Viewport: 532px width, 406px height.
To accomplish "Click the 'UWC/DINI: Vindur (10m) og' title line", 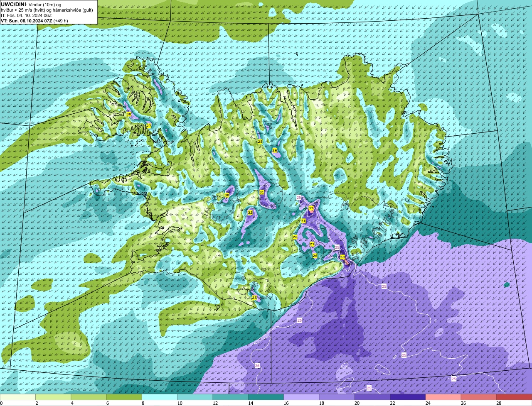I will (31, 4).
